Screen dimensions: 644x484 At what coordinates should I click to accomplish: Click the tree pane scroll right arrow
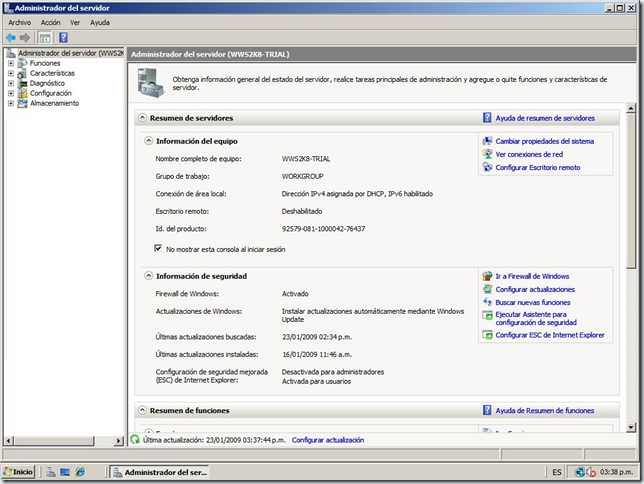[119, 441]
